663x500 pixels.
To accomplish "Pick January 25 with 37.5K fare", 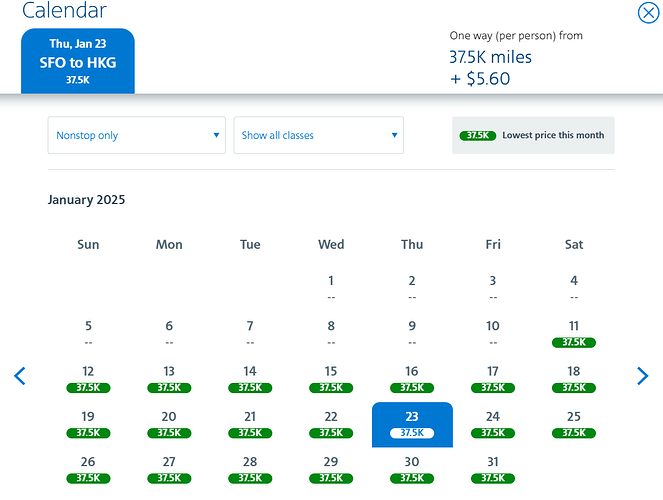I will coord(574,424).
